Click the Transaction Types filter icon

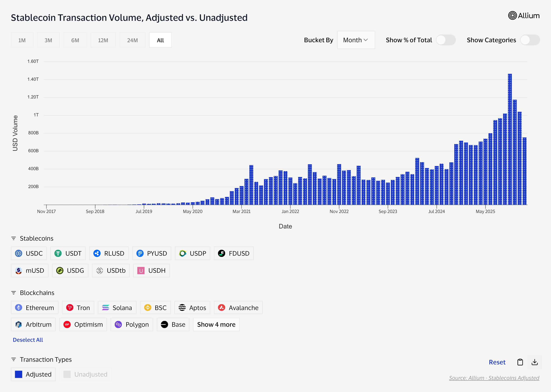click(x=14, y=359)
